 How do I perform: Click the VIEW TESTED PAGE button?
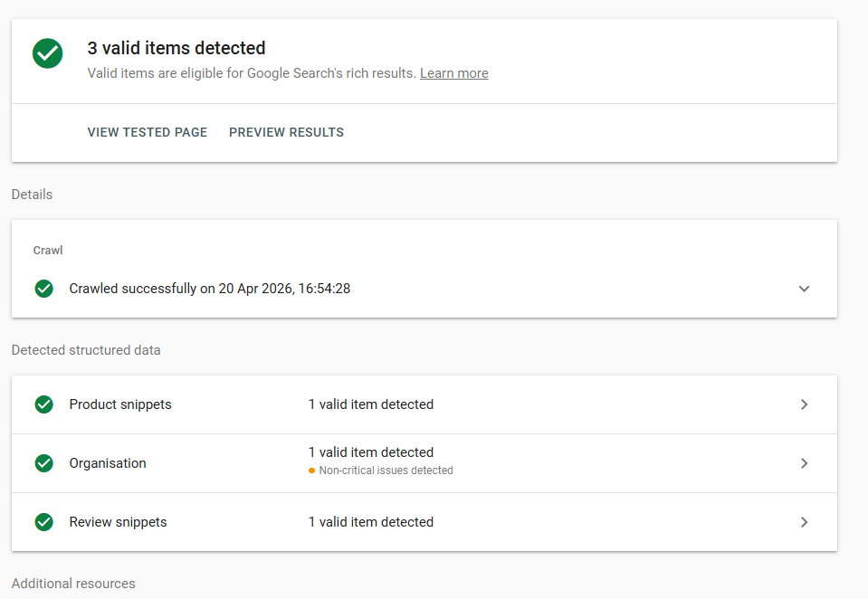click(148, 132)
